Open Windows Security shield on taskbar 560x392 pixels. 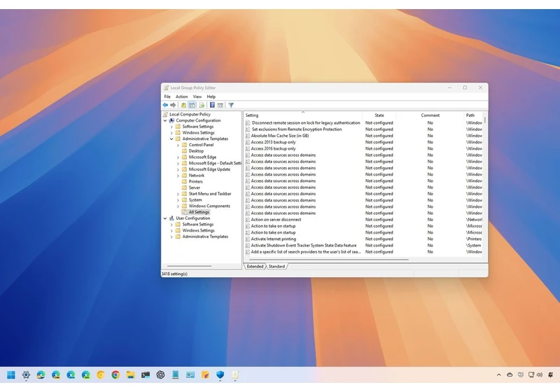pos(220,375)
